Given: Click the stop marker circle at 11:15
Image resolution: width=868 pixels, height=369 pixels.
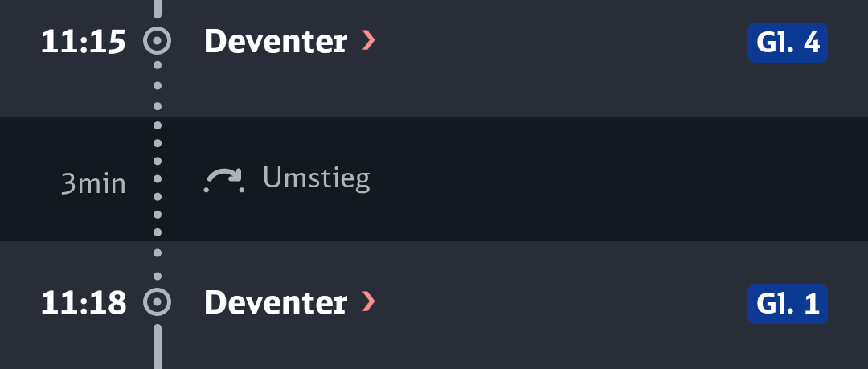Looking at the screenshot, I should click(x=158, y=41).
